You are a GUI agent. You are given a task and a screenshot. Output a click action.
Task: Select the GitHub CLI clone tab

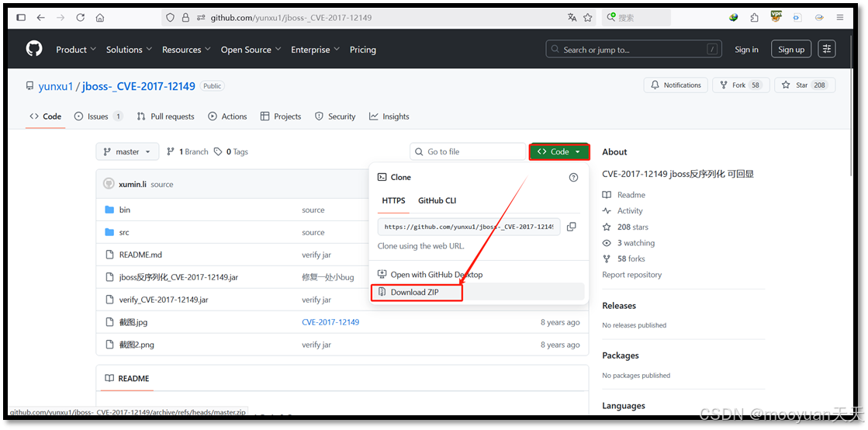(x=437, y=200)
